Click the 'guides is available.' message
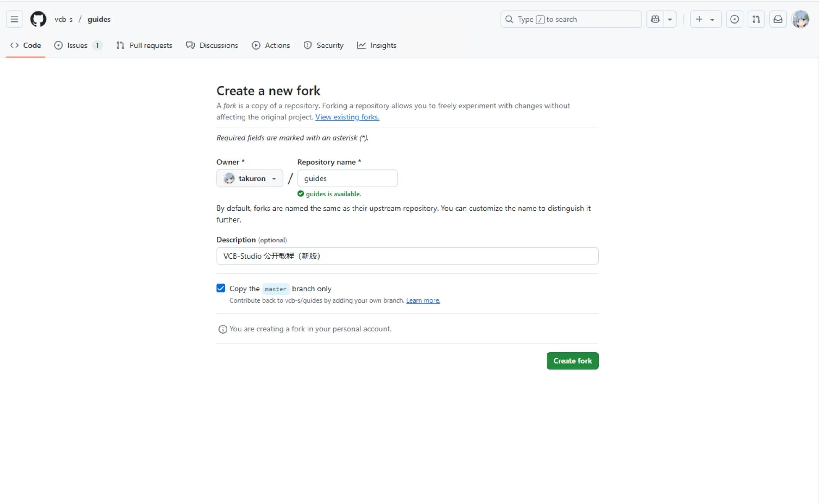The image size is (819, 504). point(333,194)
